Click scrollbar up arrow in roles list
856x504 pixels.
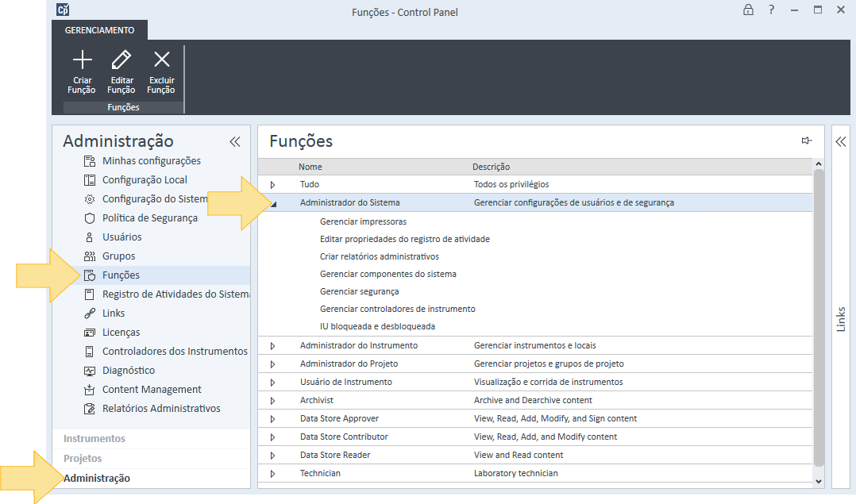819,164
